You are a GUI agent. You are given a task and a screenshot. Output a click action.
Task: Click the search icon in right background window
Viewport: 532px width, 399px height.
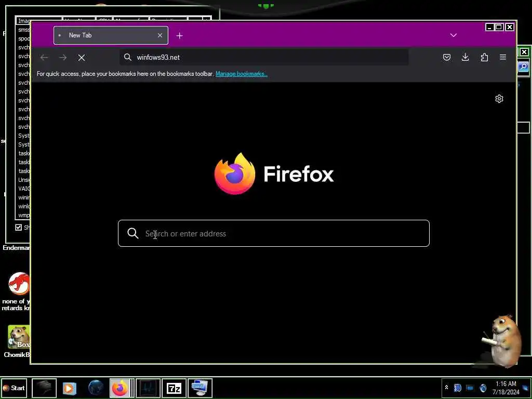524,66
